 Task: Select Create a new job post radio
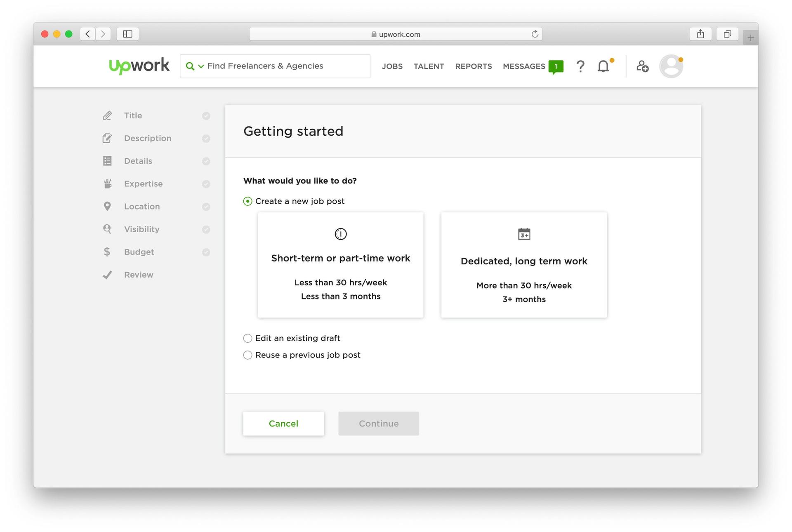pyautogui.click(x=247, y=201)
